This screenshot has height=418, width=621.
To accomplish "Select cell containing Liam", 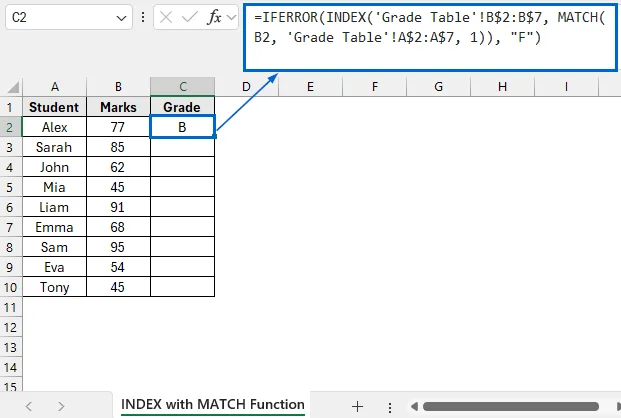I will 54,207.
